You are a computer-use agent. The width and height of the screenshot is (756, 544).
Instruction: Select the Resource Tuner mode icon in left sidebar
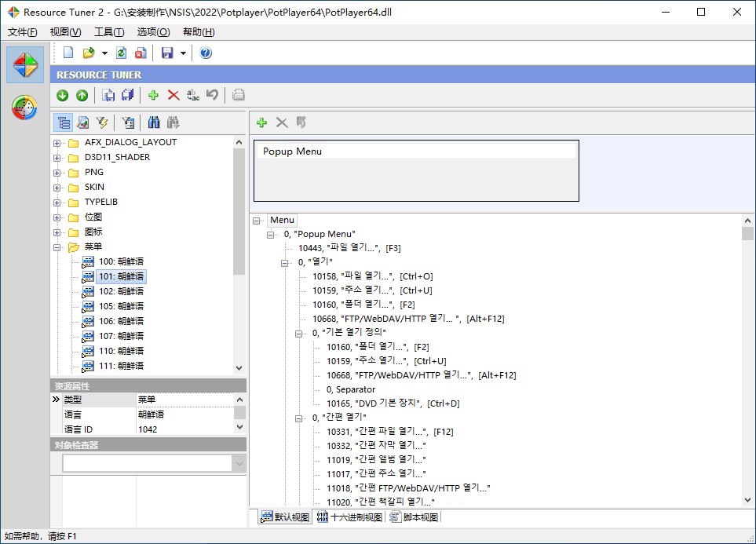25,64
